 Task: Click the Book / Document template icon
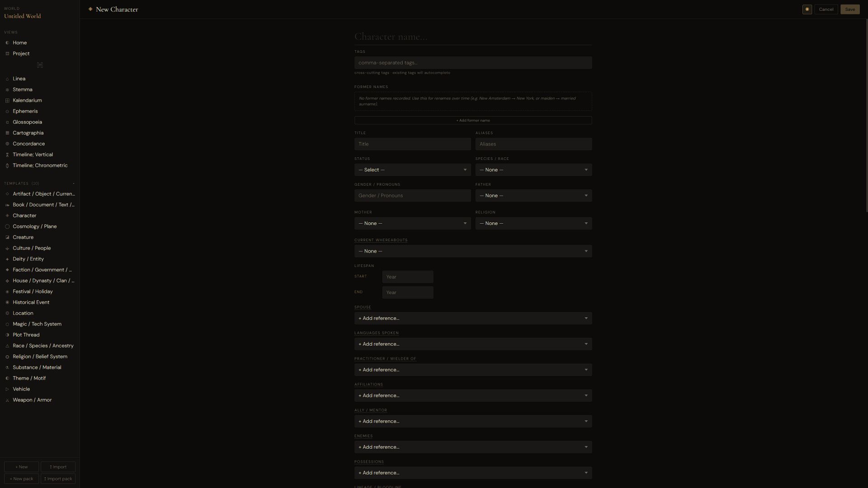pyautogui.click(x=7, y=205)
